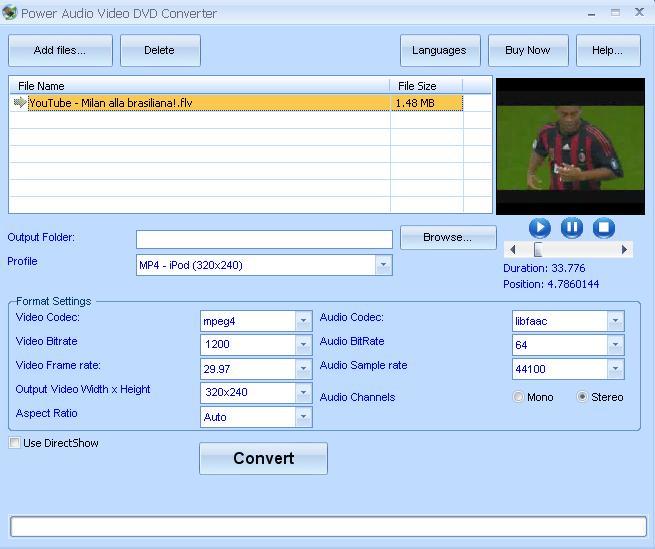The height and width of the screenshot is (549, 655).
Task: Enable the Use DirectShow checkbox
Action: click(15, 443)
